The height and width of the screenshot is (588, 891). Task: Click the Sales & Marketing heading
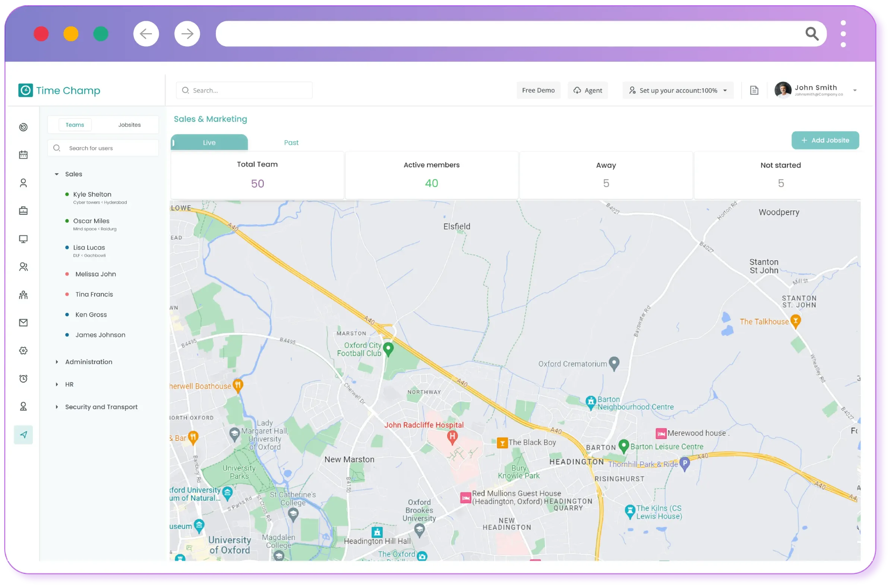pyautogui.click(x=211, y=119)
